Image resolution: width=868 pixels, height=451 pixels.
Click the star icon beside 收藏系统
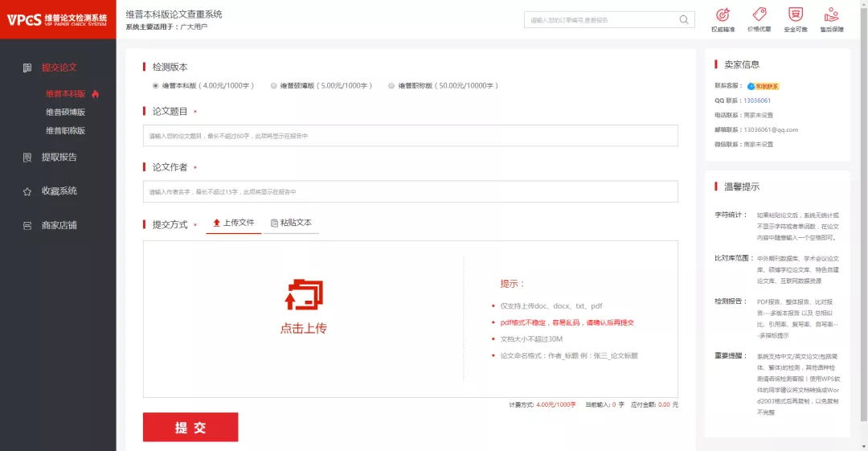(27, 191)
